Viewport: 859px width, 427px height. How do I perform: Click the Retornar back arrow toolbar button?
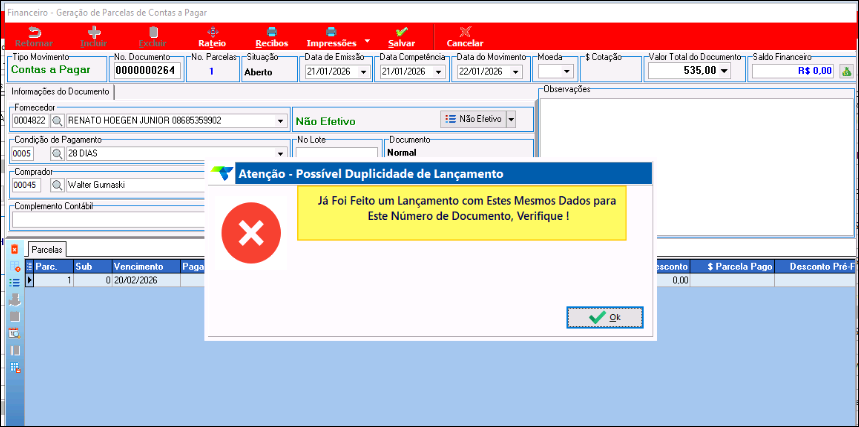34,37
